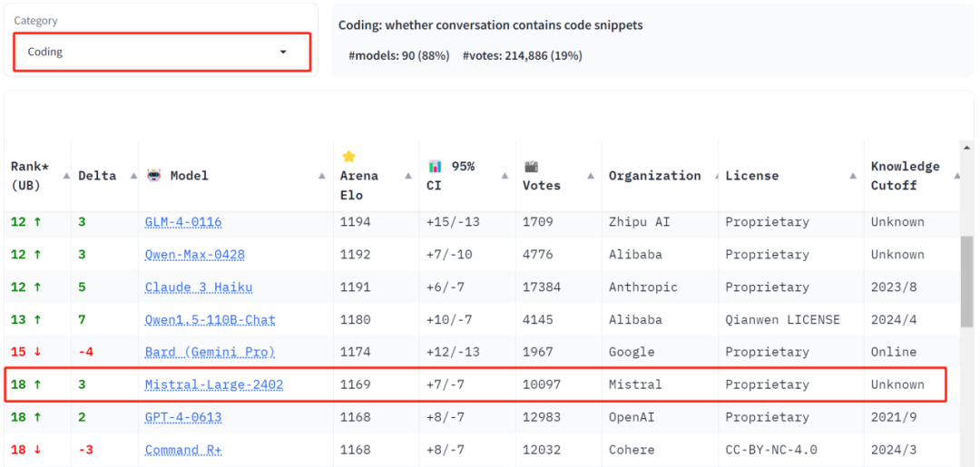Sort by Votes using its header arrow
The width and height of the screenshot is (980, 467).
pyautogui.click(x=592, y=176)
